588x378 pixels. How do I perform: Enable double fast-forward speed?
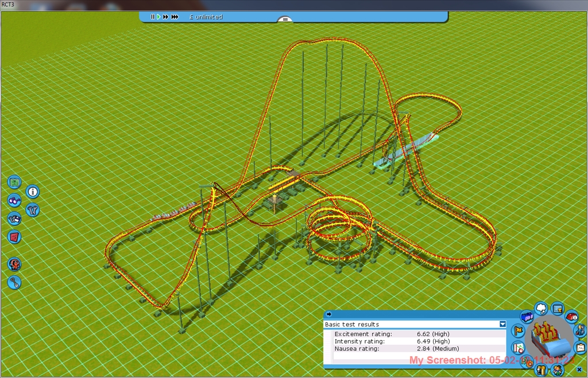click(x=166, y=17)
